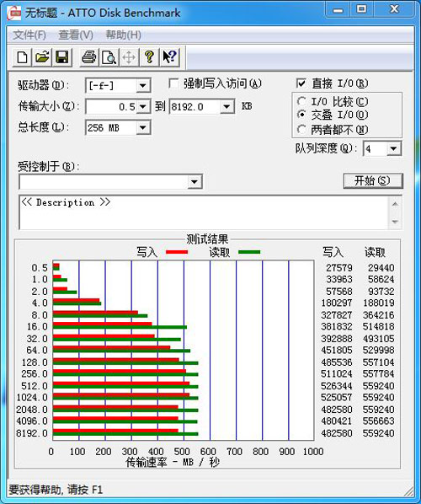The width and height of the screenshot is (421, 504).
Task: Save results with the floppy disk icon
Action: click(x=62, y=57)
